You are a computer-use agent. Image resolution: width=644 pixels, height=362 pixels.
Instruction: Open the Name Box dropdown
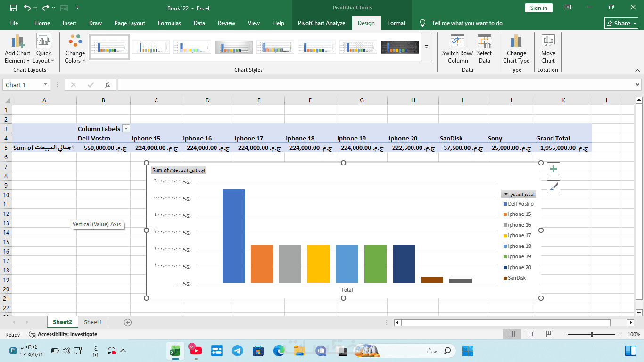click(x=45, y=85)
